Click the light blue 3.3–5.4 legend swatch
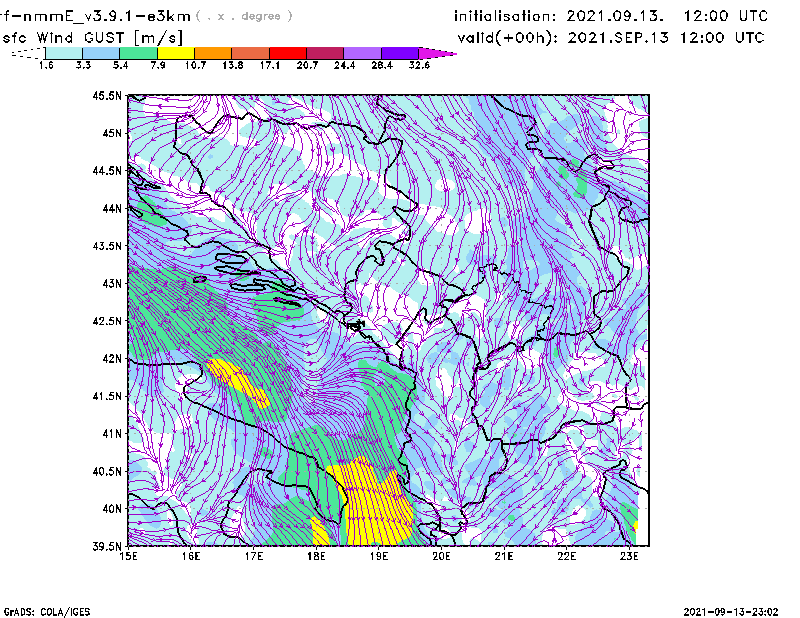The height and width of the screenshot is (618, 800). 101,53
